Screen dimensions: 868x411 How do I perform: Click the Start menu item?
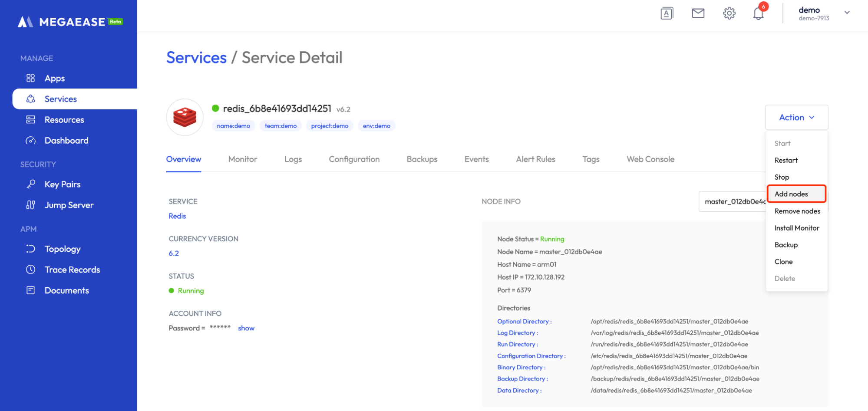point(782,143)
